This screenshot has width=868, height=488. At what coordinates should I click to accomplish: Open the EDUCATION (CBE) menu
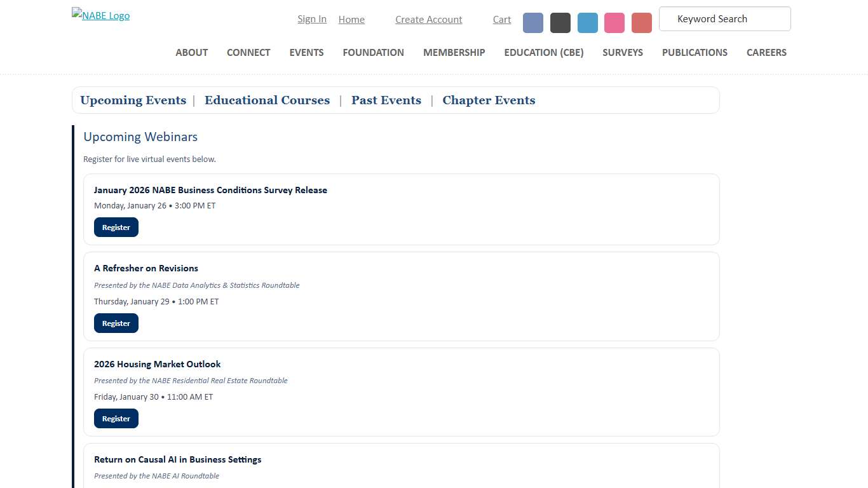point(543,53)
